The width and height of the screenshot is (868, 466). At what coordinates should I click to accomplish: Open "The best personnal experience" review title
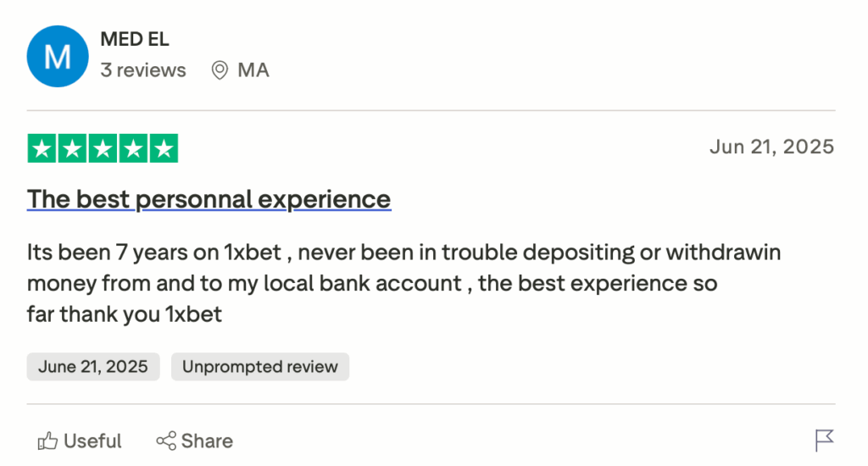click(x=209, y=199)
